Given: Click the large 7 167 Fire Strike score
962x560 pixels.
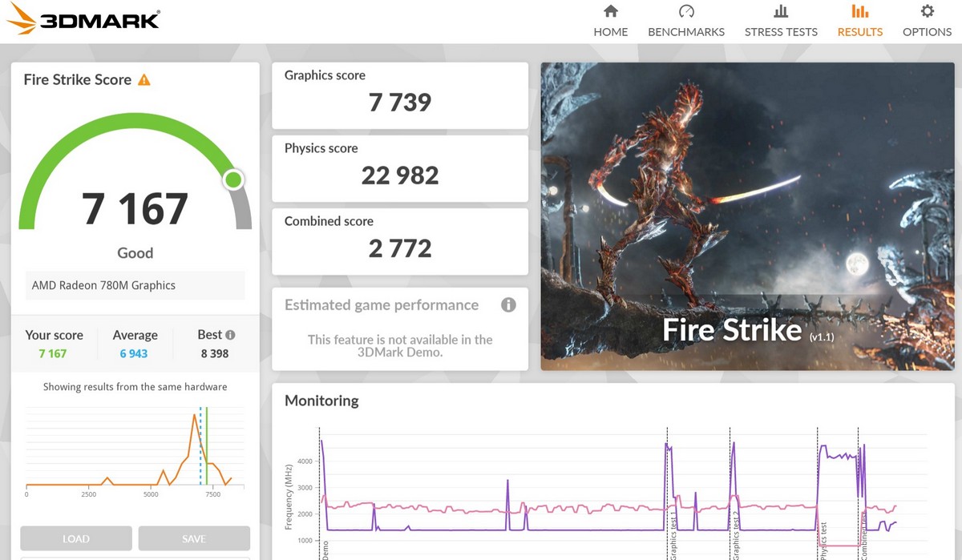Looking at the screenshot, I should pos(135,208).
